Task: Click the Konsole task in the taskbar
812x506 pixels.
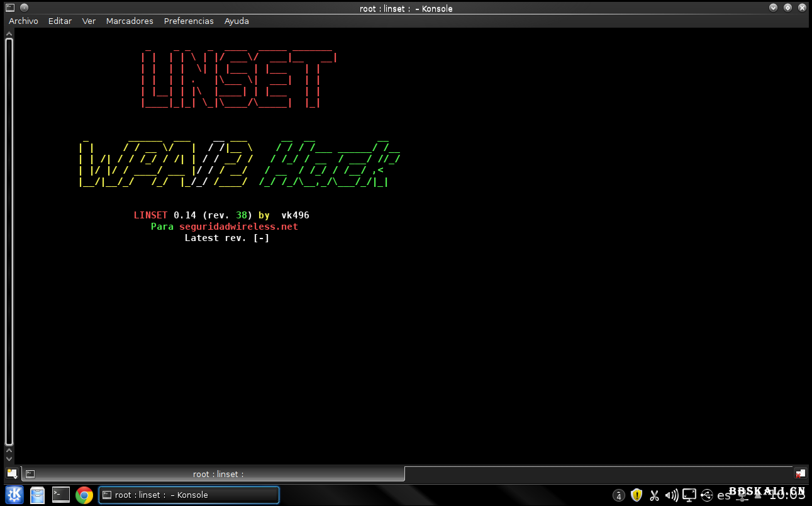Action: click(x=189, y=495)
